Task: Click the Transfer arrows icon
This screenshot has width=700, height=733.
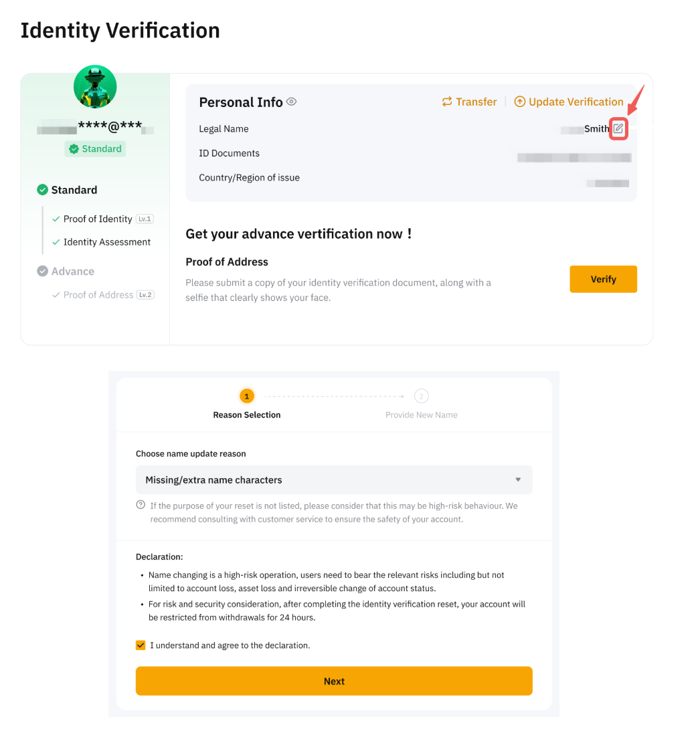Action: point(447,102)
